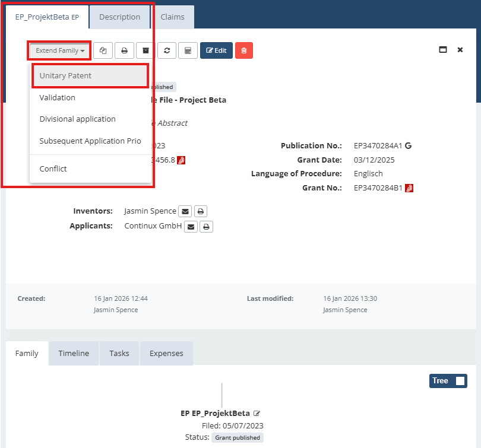Print applicant Continux GmbH details
481x448 pixels.
206,227
